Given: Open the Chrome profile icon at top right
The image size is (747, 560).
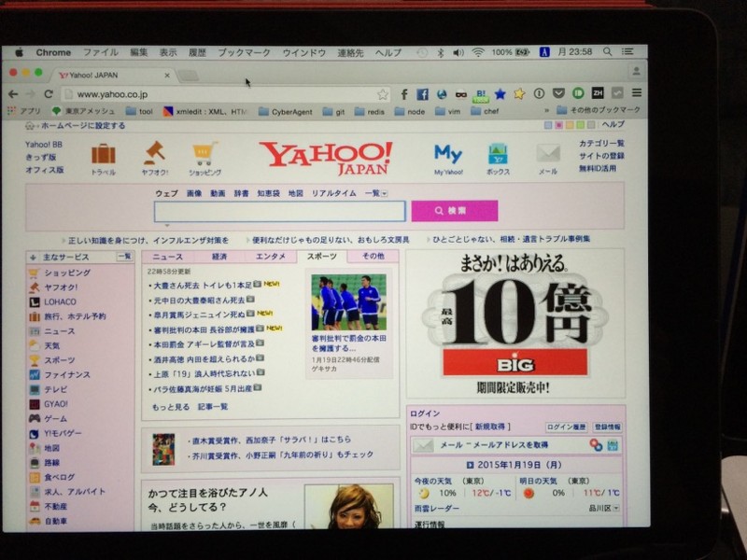Looking at the screenshot, I should (x=636, y=72).
